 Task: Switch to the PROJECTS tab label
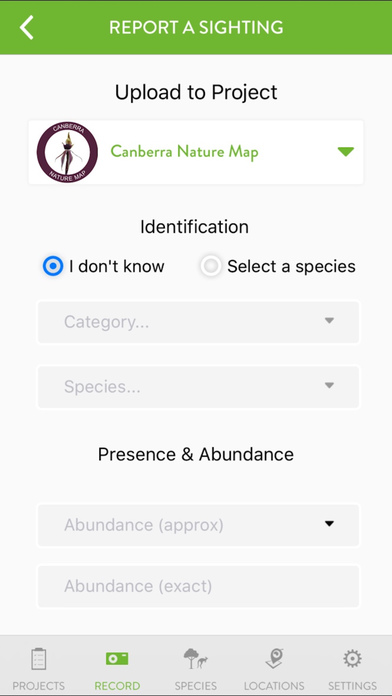pos(39,686)
